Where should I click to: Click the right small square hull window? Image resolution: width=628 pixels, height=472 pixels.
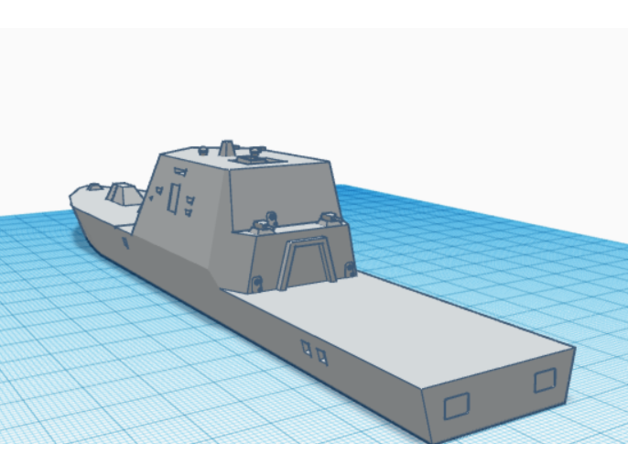click(x=321, y=354)
